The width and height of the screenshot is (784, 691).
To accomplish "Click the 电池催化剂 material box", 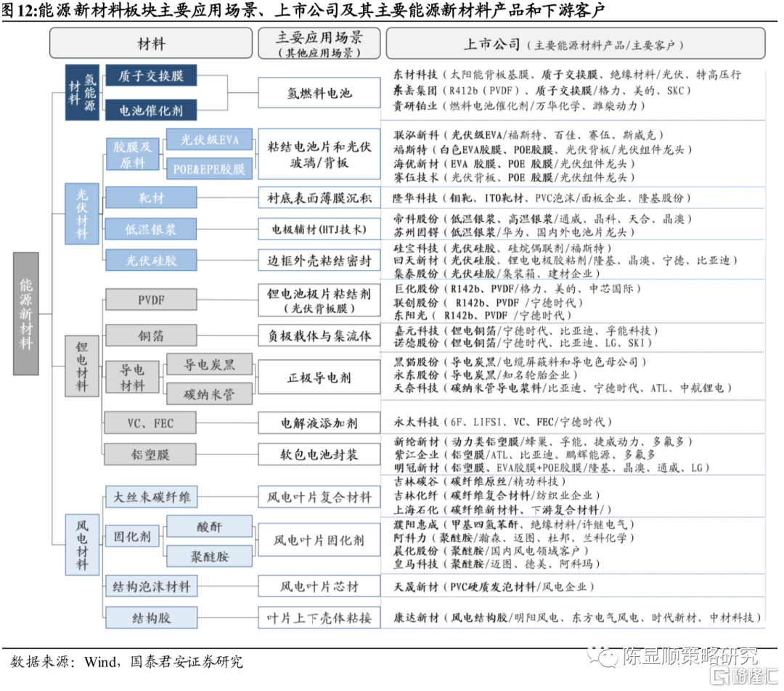I will (x=151, y=110).
